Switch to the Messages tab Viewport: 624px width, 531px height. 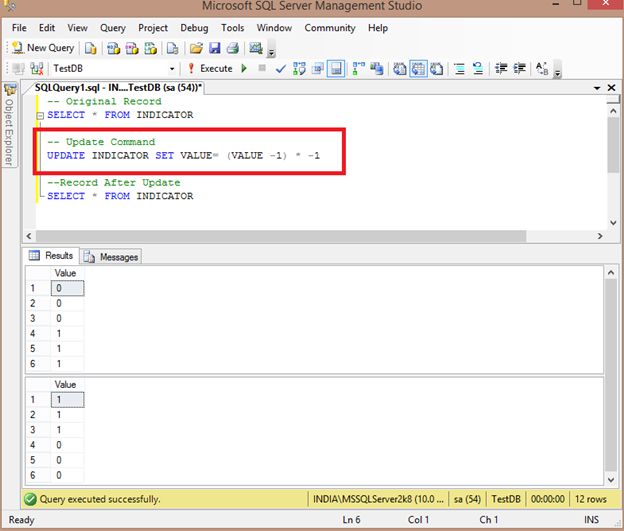click(111, 257)
